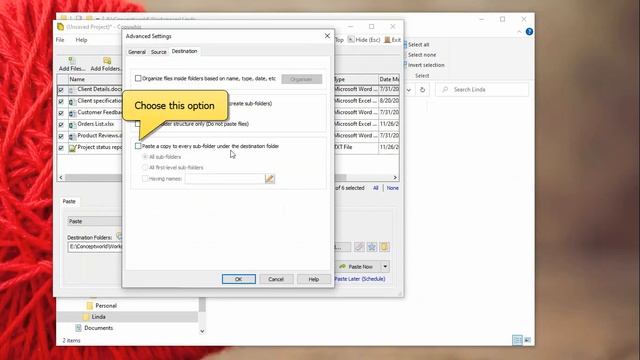Image resolution: width=640 pixels, height=360 pixels.
Task: Click into the Having names text field
Action: [225, 178]
